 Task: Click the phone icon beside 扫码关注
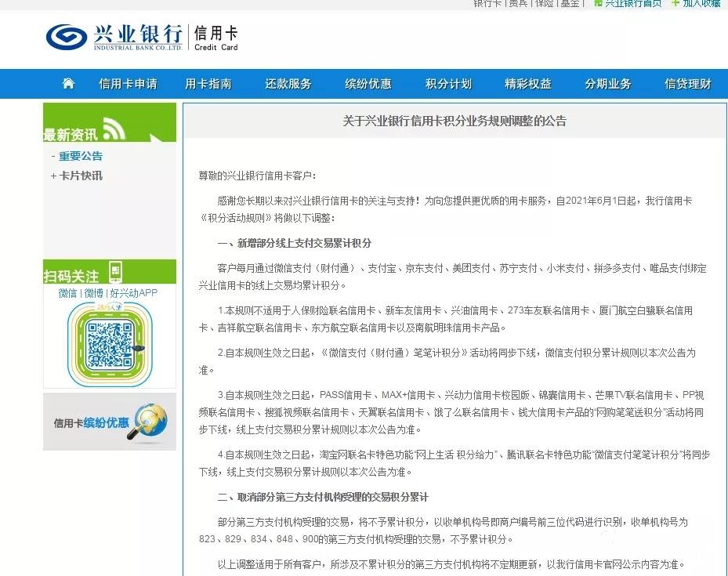pyautogui.click(x=115, y=271)
